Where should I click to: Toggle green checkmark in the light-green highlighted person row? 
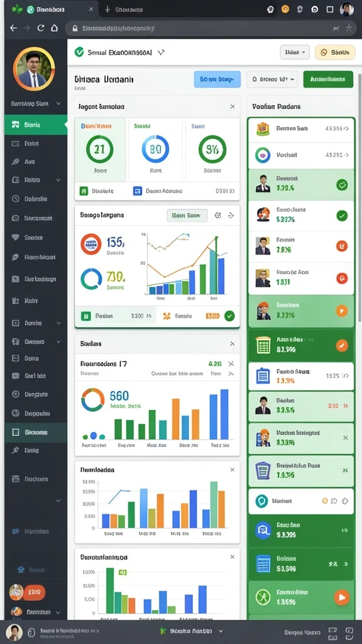pos(342,185)
